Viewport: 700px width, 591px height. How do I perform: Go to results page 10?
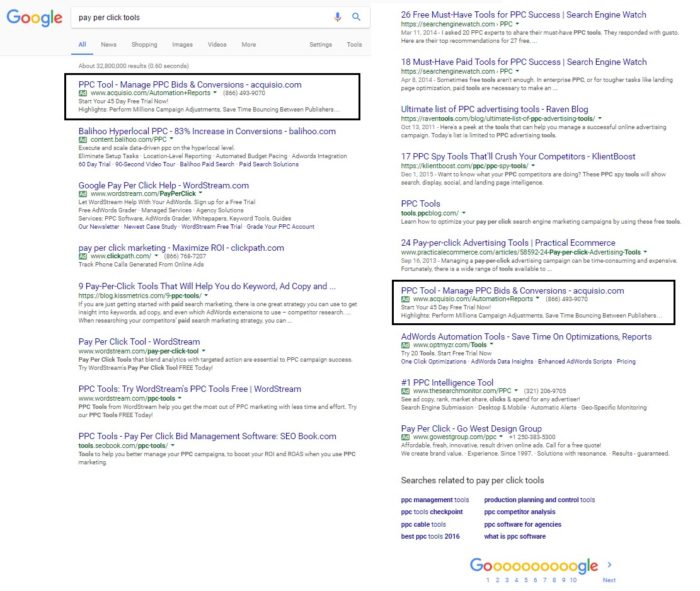click(573, 580)
